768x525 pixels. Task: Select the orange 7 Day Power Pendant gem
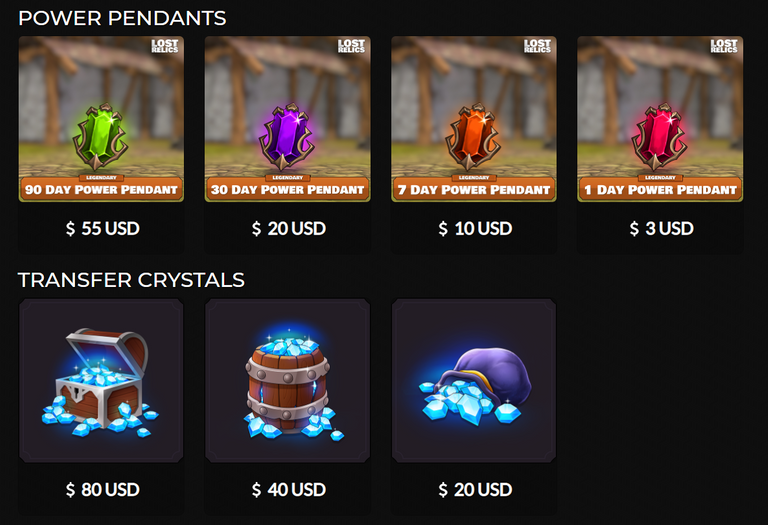[473, 137]
